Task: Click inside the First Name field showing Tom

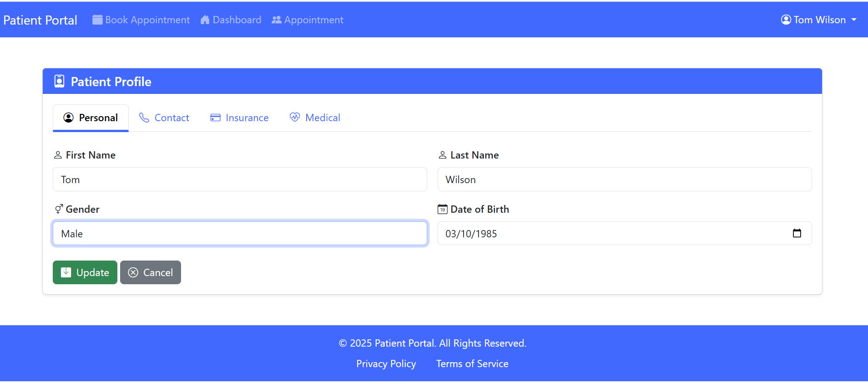Action: tap(240, 179)
